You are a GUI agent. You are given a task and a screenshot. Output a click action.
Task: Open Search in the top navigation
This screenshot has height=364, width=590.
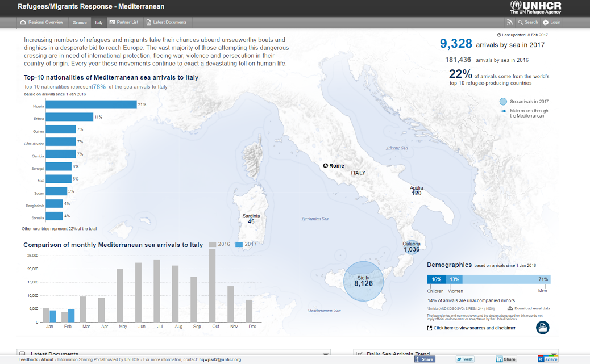pyautogui.click(x=527, y=22)
